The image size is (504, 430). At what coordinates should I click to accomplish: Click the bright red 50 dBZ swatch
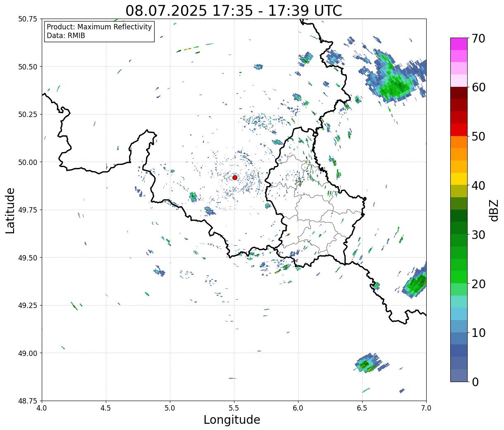click(459, 130)
